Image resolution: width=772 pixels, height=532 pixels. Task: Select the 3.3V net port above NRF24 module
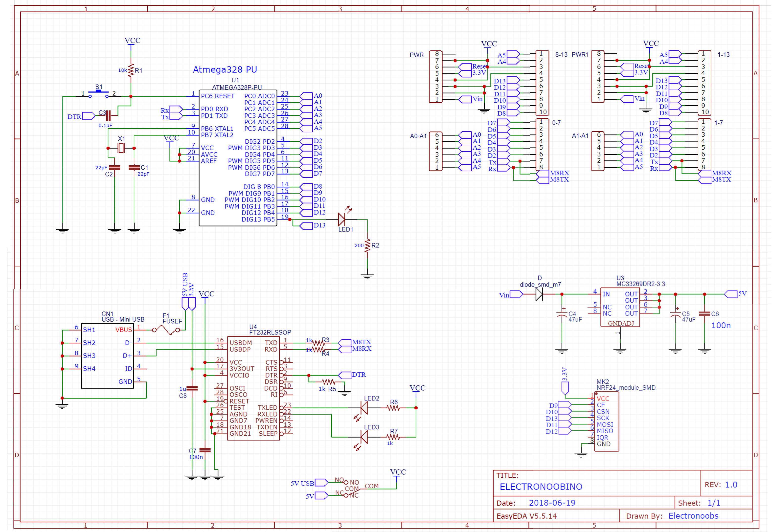coord(565,388)
